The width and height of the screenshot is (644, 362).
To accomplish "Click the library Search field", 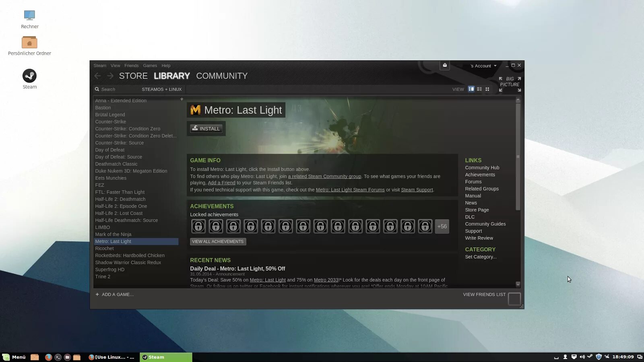I will pos(117,89).
